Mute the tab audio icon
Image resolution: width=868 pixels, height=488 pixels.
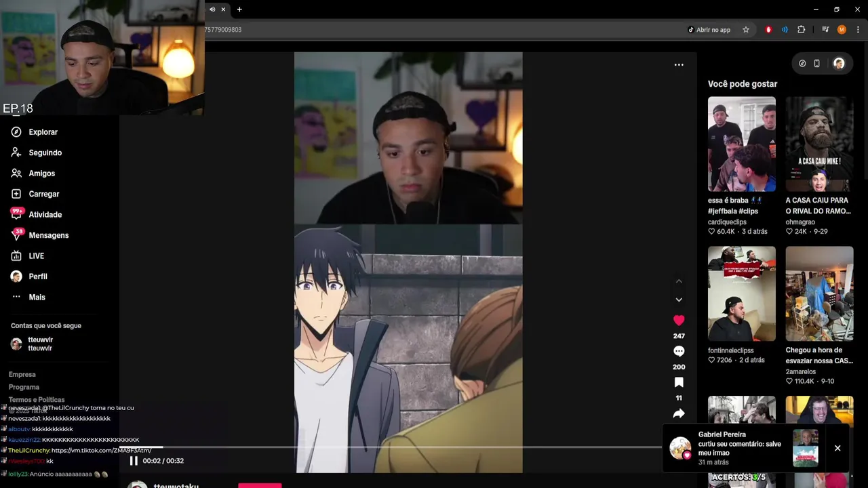[212, 9]
